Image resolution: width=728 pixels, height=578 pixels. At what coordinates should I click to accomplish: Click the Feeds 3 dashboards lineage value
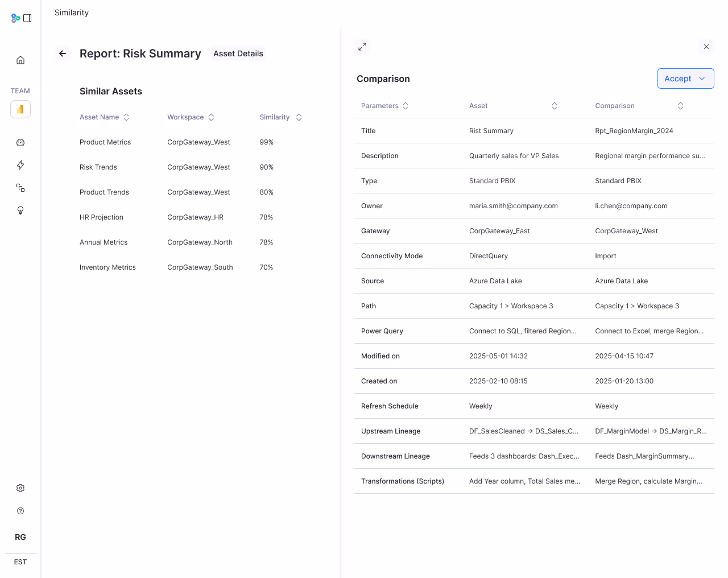[x=524, y=456]
